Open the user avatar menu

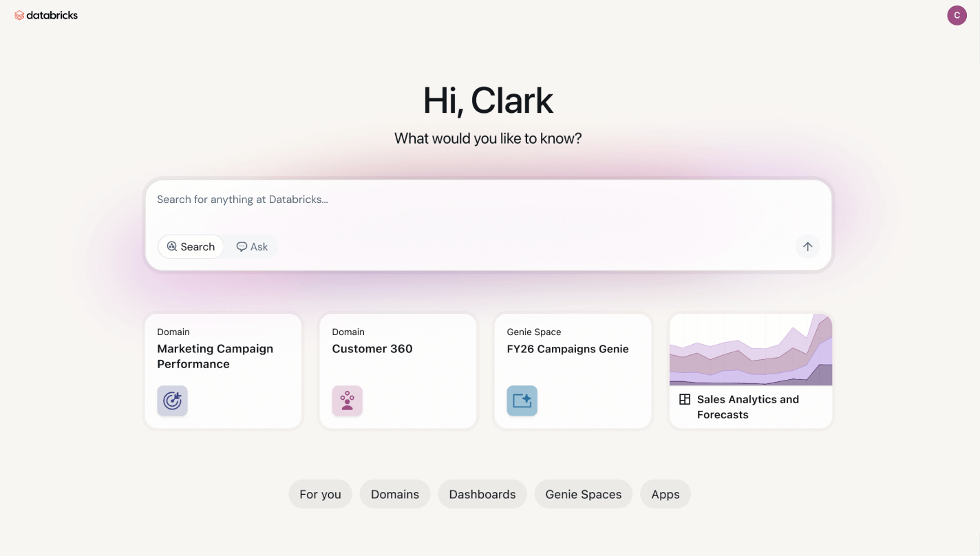pos(957,15)
